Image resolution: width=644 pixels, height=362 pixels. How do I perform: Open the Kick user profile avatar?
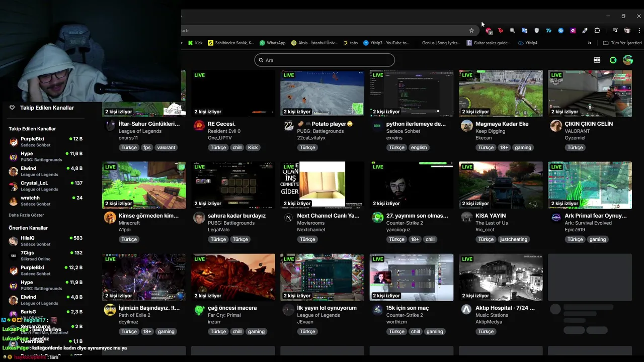point(628,60)
